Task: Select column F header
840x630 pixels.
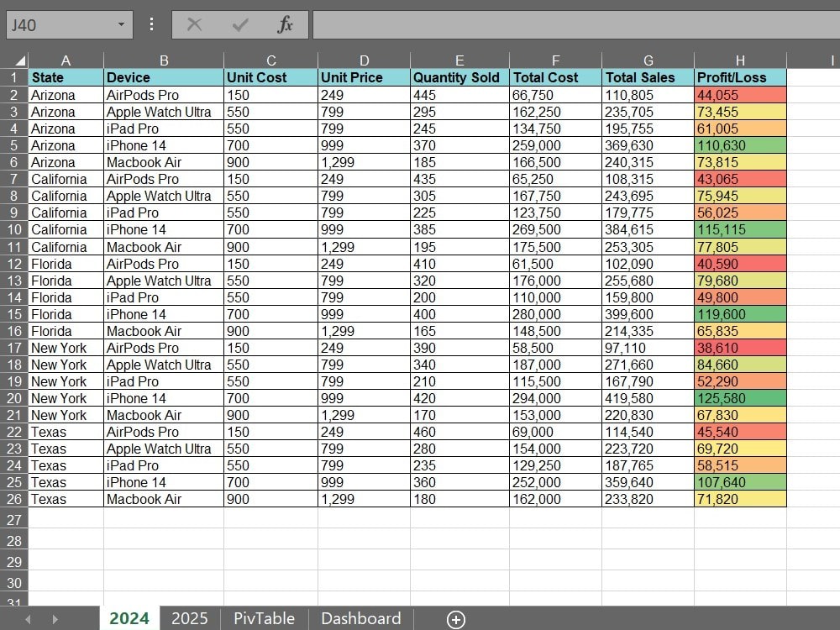Action: pos(555,60)
